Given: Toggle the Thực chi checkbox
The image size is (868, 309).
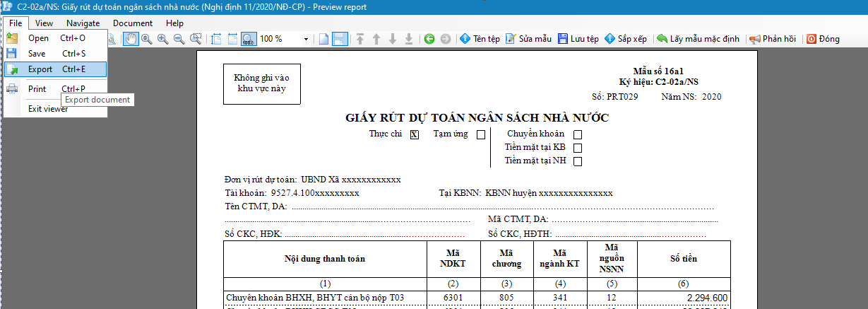Looking at the screenshot, I should pyautogui.click(x=415, y=134).
